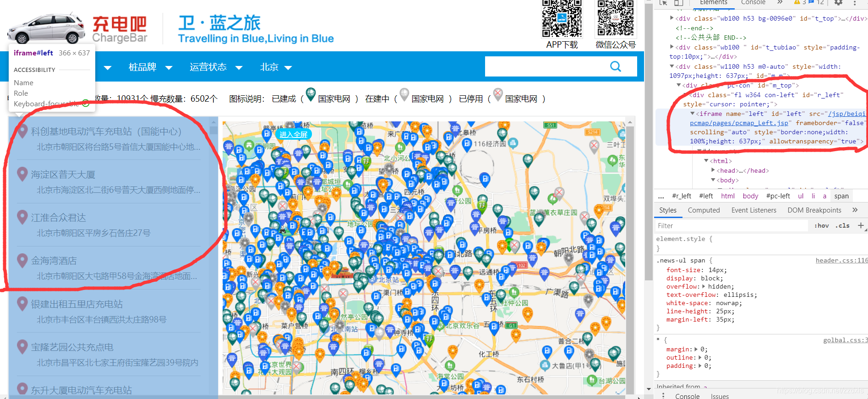Viewport: 868px width, 399px height.
Task: Open the Console drawer tab
Action: (687, 396)
